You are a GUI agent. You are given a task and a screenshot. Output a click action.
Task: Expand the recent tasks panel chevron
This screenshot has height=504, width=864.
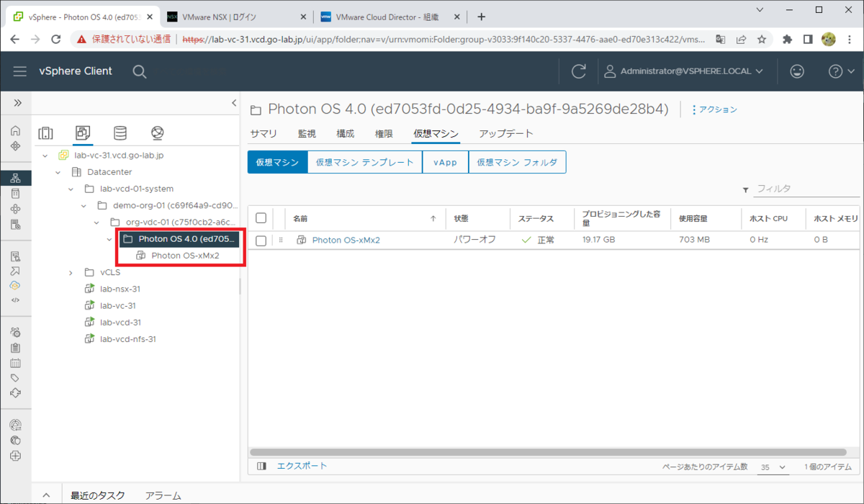tap(46, 495)
